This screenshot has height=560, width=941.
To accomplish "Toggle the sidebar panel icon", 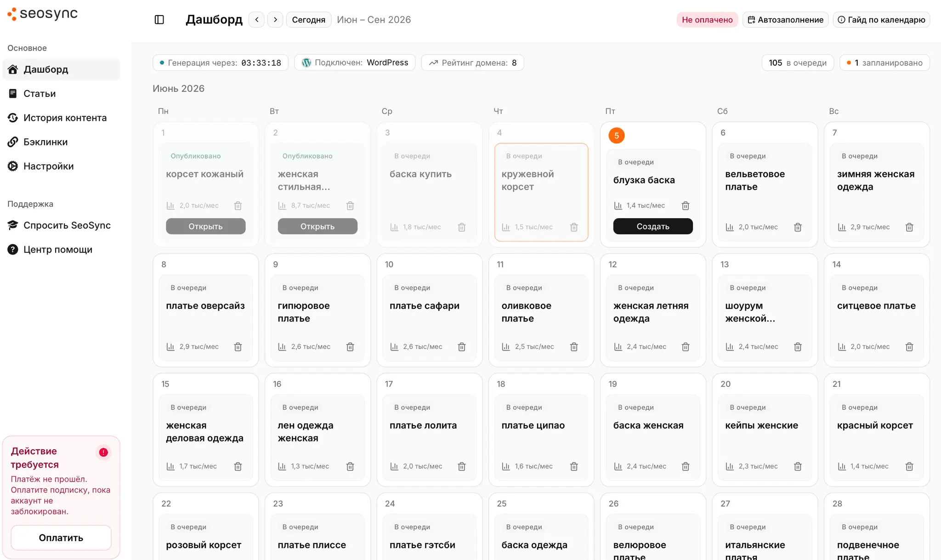I will [159, 20].
